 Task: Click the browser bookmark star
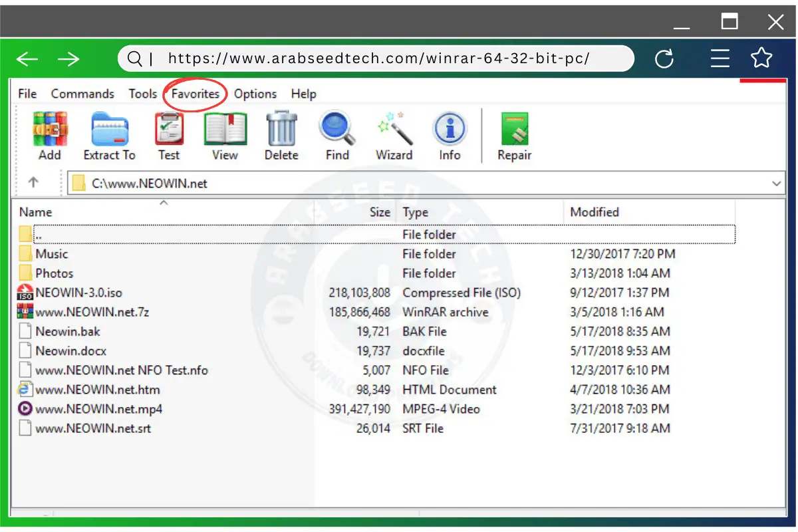coord(761,59)
